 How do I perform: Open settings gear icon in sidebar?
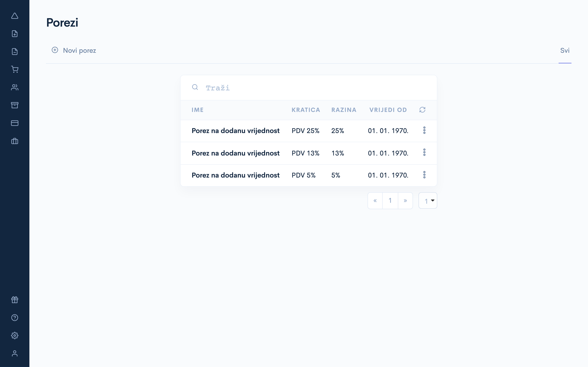click(x=14, y=335)
